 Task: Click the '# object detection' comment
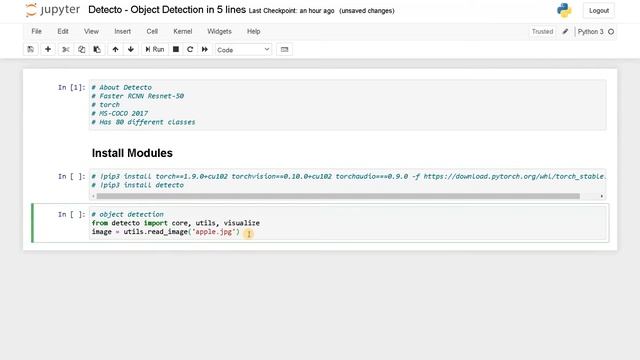tap(127, 214)
